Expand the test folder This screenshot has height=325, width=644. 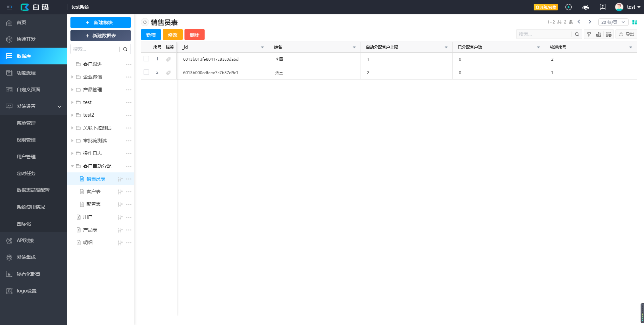click(x=72, y=102)
